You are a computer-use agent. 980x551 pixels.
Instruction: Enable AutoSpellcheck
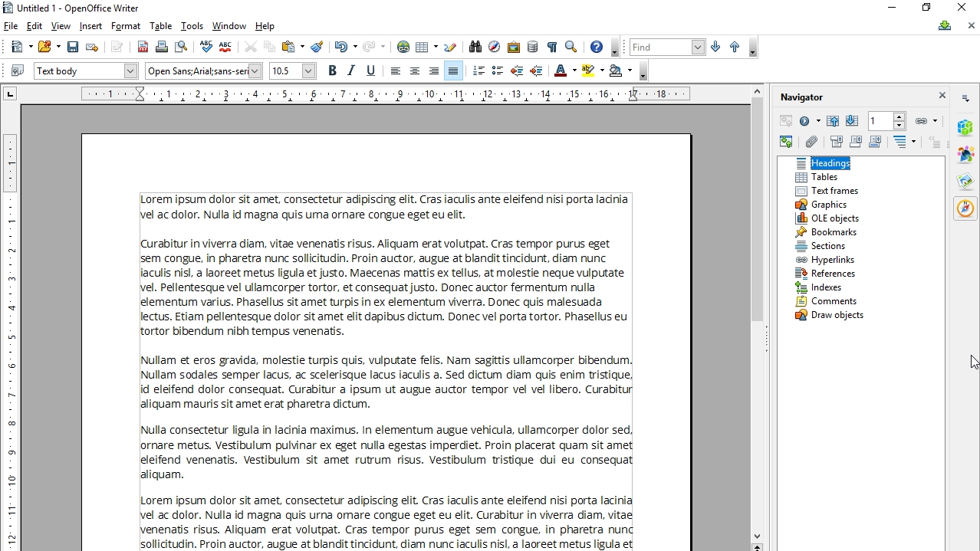point(225,47)
